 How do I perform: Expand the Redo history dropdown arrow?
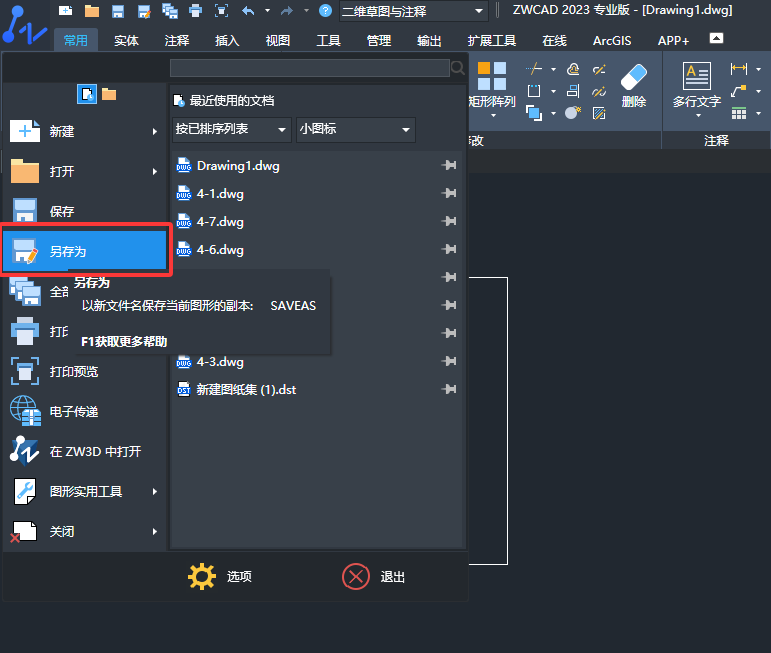click(306, 10)
